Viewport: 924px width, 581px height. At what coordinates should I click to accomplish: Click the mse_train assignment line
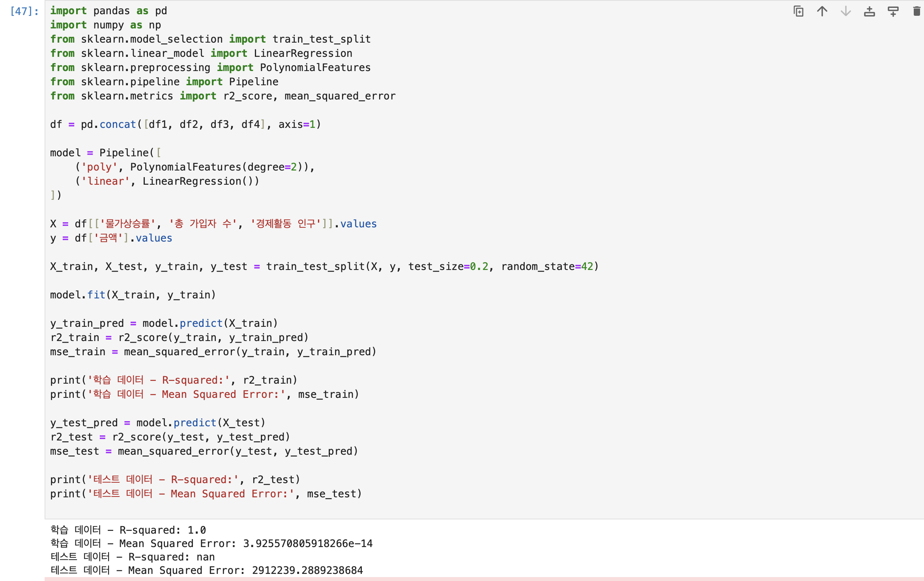click(213, 352)
